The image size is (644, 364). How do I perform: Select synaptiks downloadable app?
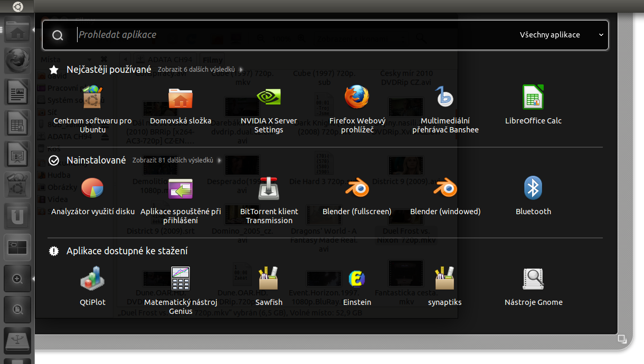tap(445, 287)
